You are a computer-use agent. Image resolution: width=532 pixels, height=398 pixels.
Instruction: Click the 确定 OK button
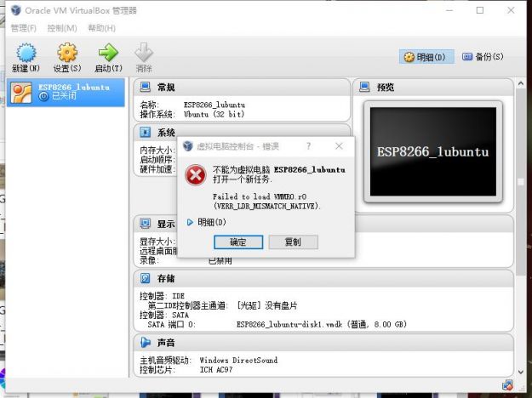coord(238,242)
